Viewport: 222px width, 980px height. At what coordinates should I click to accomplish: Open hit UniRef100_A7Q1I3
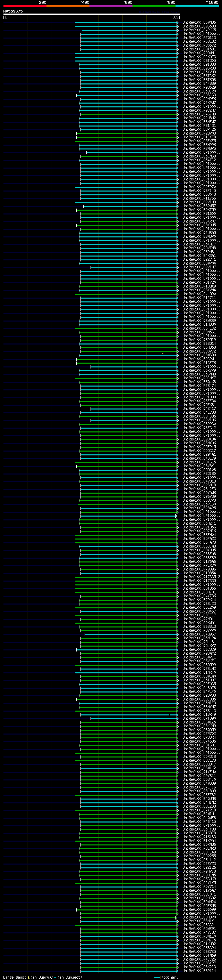point(199,38)
